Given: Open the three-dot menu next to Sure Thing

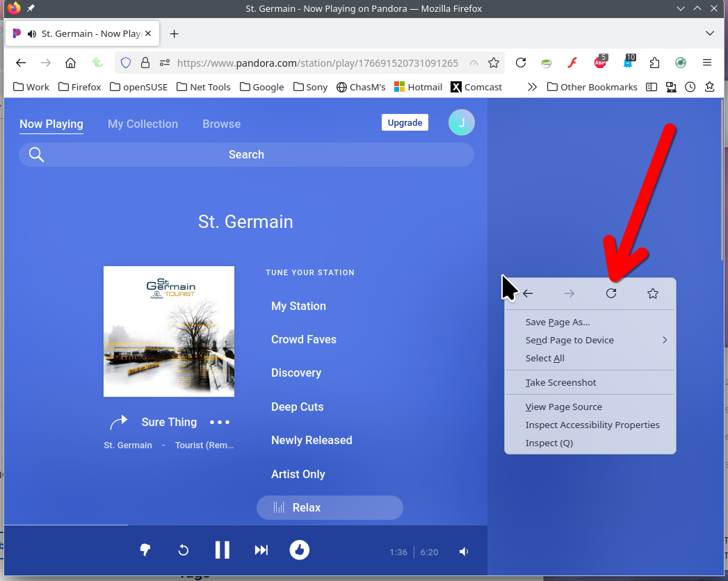Looking at the screenshot, I should coord(220,423).
